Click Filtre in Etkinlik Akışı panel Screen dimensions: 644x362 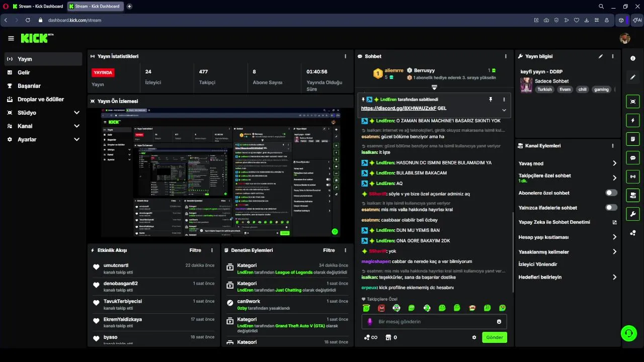click(x=195, y=250)
